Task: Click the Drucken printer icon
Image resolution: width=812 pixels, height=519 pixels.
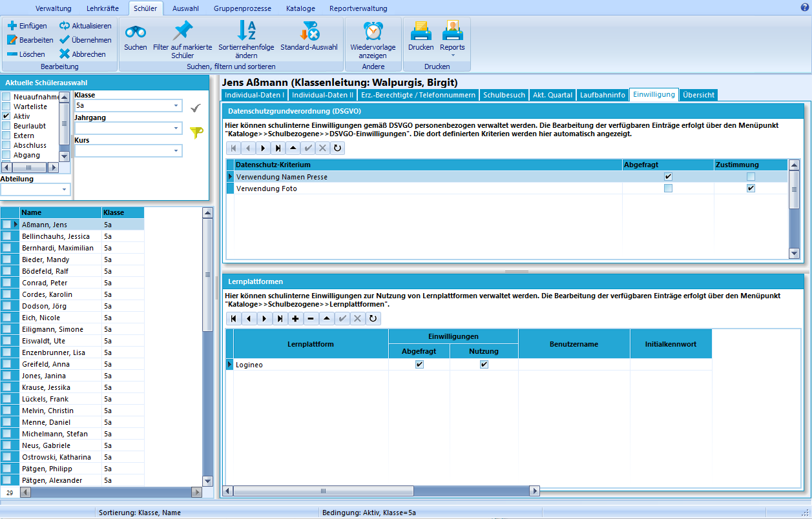Action: click(x=421, y=30)
